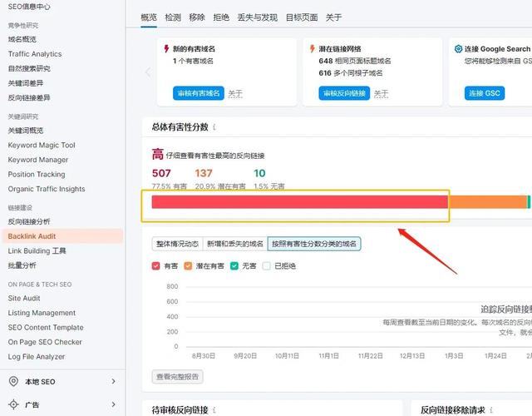Select Backlink Audit in sidebar
The width and height of the screenshot is (532, 416).
63,236
